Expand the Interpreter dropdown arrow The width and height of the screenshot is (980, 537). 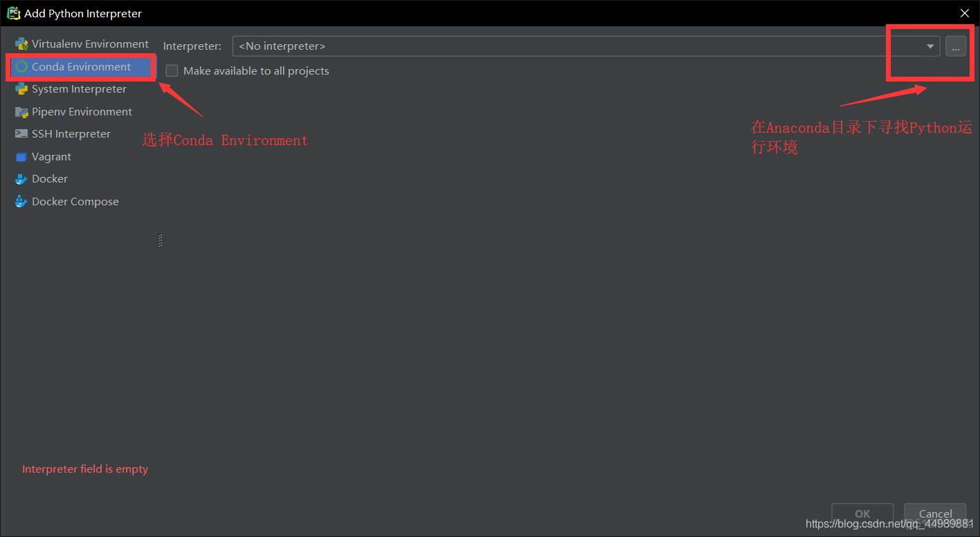tap(930, 46)
